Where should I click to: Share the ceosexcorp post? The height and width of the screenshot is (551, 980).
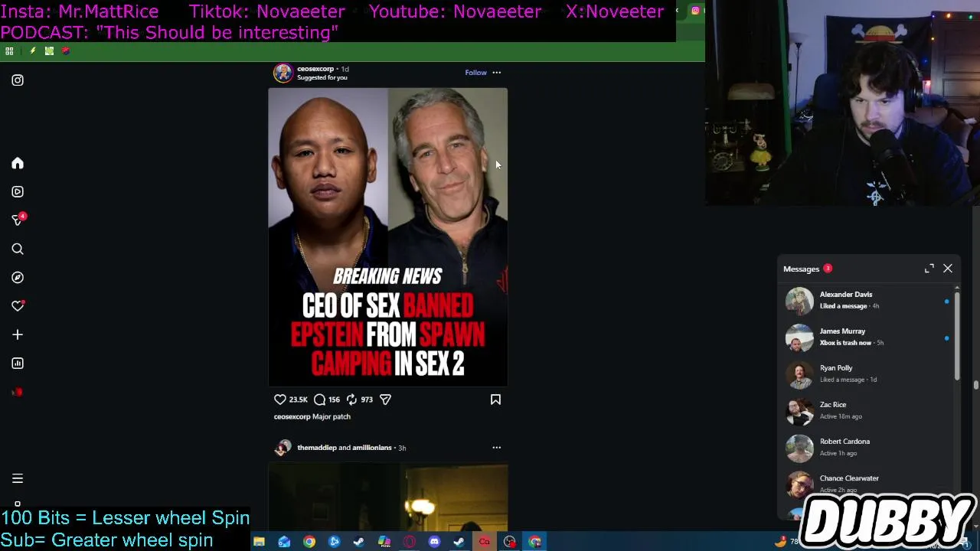click(x=386, y=399)
